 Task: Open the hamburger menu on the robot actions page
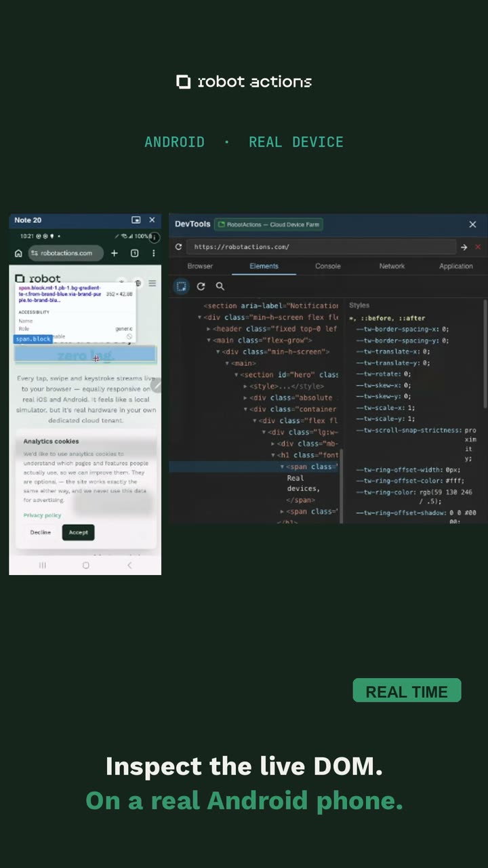(x=152, y=283)
